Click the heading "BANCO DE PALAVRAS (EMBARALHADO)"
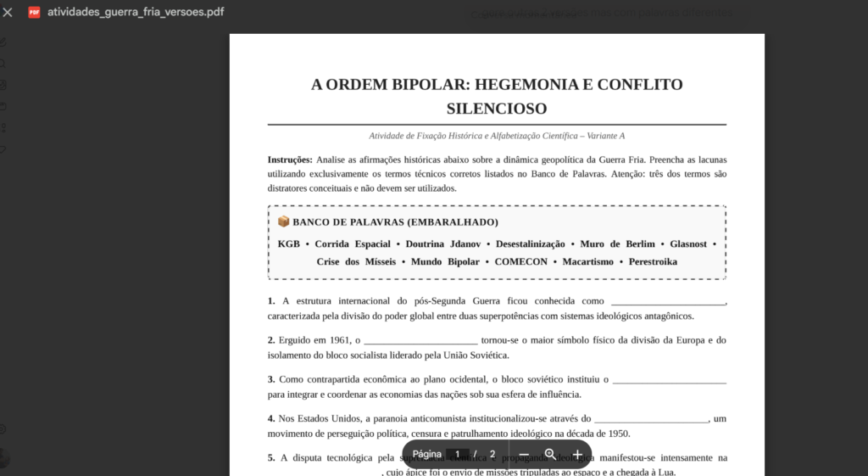This screenshot has width=868, height=476. [395, 222]
